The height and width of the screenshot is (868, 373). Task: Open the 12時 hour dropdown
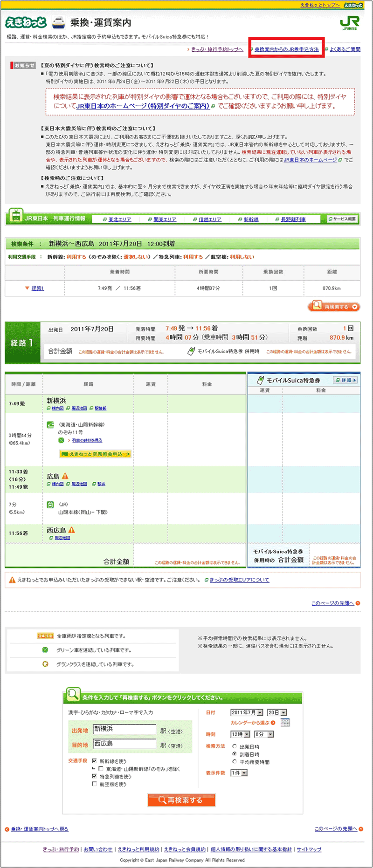[240, 734]
